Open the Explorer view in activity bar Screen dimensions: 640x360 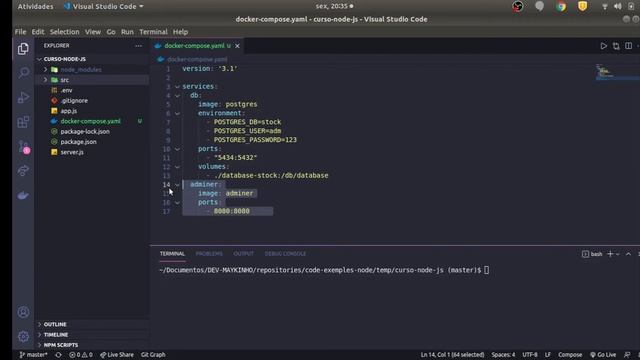point(23,49)
